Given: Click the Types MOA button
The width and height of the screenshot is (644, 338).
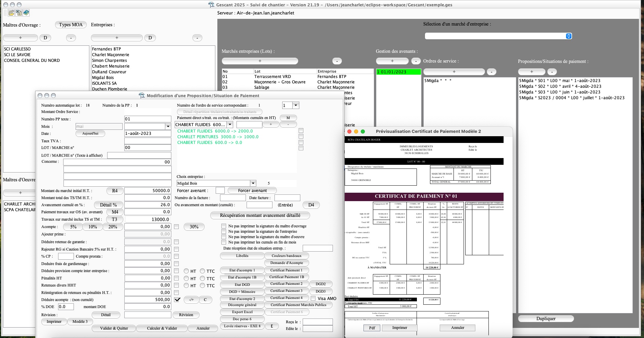Looking at the screenshot, I should coord(71,25).
